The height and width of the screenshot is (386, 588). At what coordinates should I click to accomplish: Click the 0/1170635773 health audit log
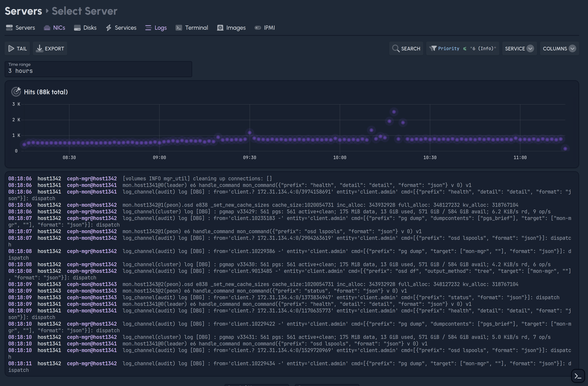[290, 314]
